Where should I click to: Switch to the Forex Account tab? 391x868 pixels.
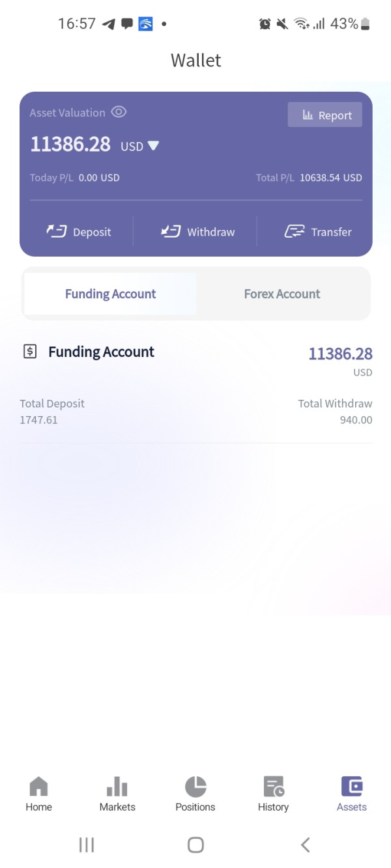coord(282,294)
